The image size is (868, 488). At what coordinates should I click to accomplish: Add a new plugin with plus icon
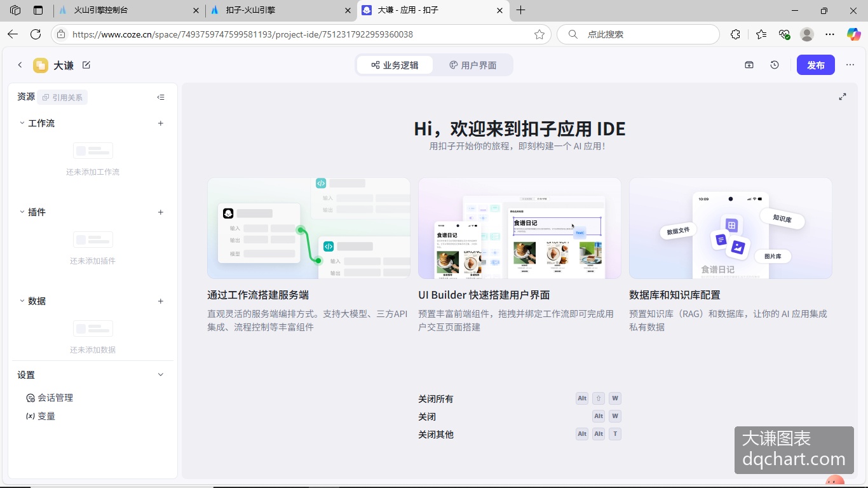tap(161, 212)
